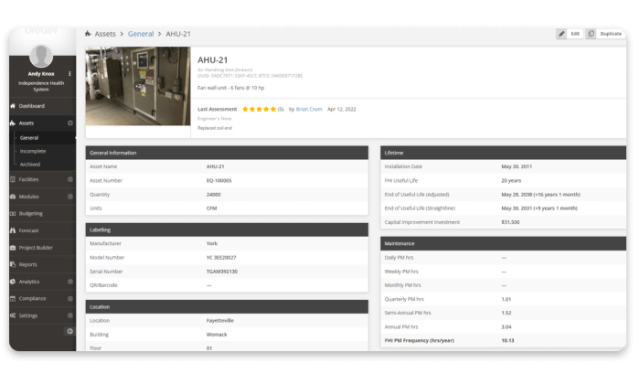Go to General in the breadcrumb
The width and height of the screenshot is (640, 384).
(x=141, y=34)
